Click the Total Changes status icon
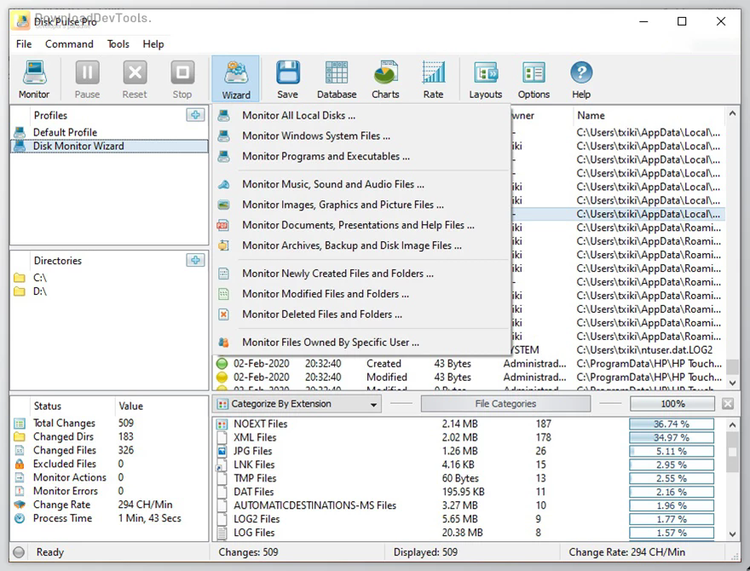 [x=20, y=423]
